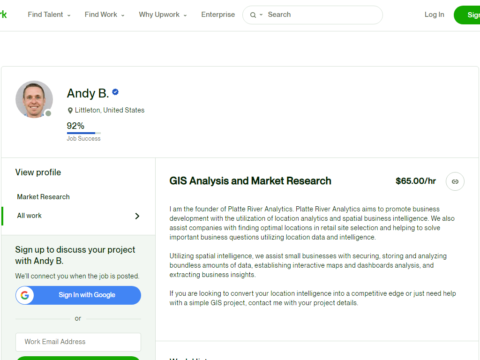Click the GIS Analysis and Market Research title
The height and width of the screenshot is (360, 480).
[x=250, y=181]
